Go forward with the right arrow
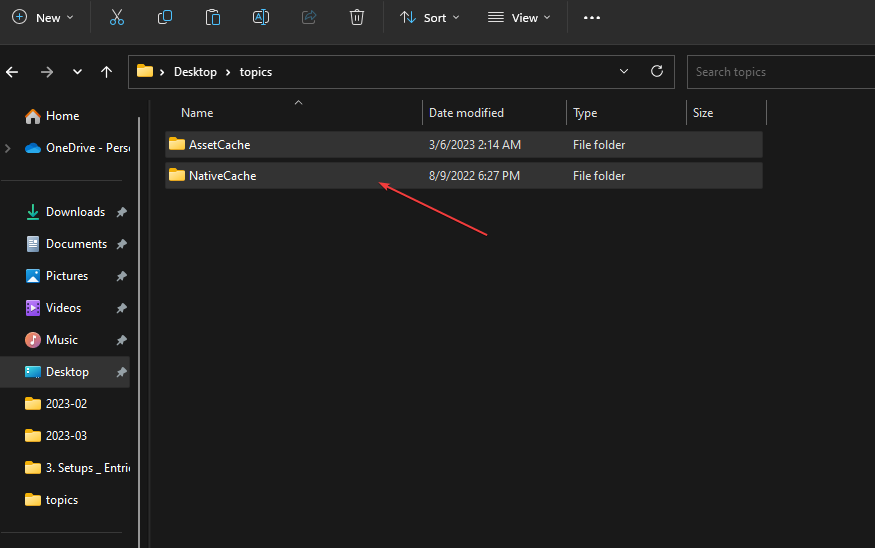The image size is (875, 548). [x=47, y=72]
